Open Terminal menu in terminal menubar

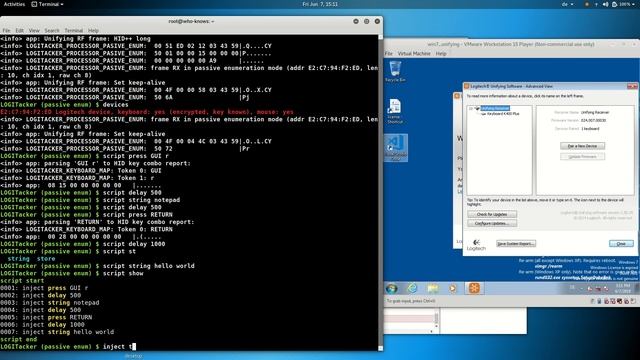point(73,30)
